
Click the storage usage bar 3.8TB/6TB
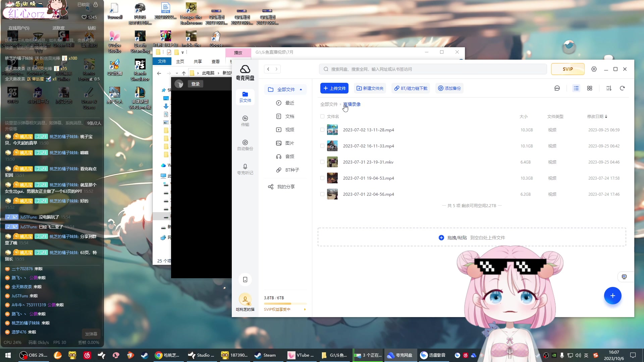click(x=285, y=304)
